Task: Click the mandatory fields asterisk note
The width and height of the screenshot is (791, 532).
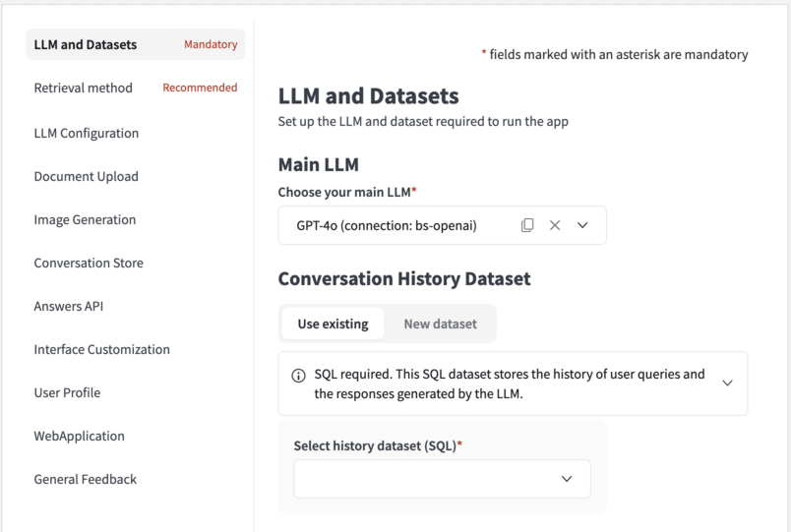Action: [x=615, y=54]
